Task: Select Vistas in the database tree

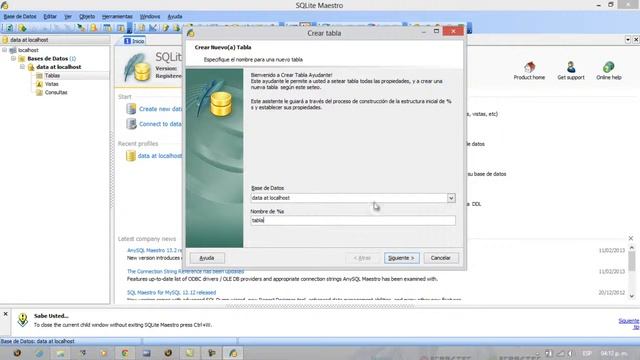Action: pos(52,84)
